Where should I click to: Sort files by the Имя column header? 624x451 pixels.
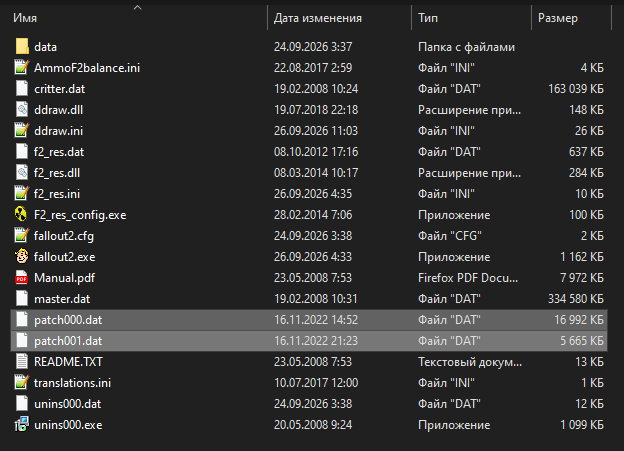click(25, 18)
